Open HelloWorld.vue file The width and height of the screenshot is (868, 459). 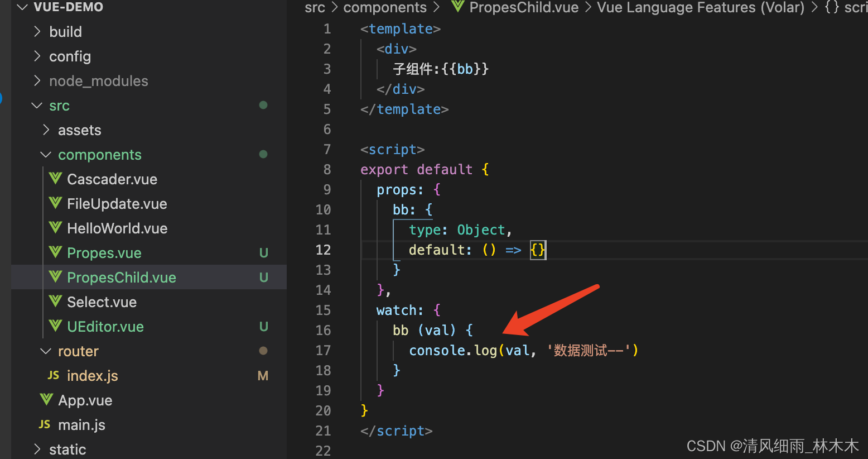click(117, 228)
